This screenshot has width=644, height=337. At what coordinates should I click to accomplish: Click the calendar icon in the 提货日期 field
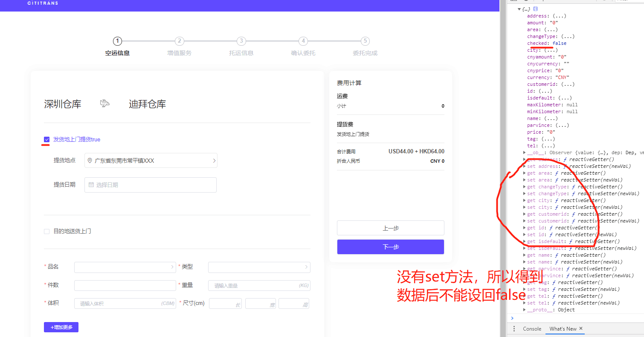pos(92,185)
